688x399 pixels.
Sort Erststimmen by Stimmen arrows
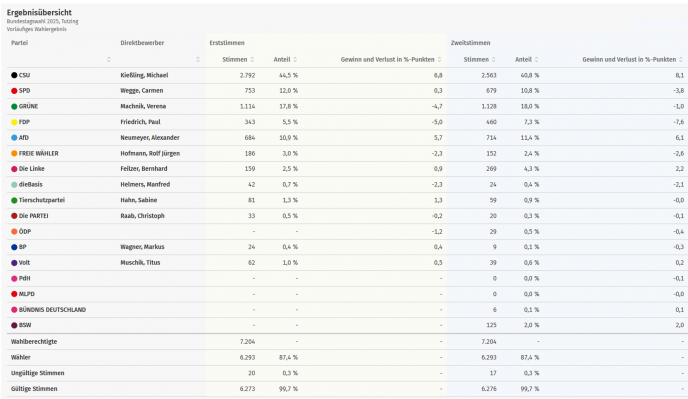pyautogui.click(x=252, y=60)
